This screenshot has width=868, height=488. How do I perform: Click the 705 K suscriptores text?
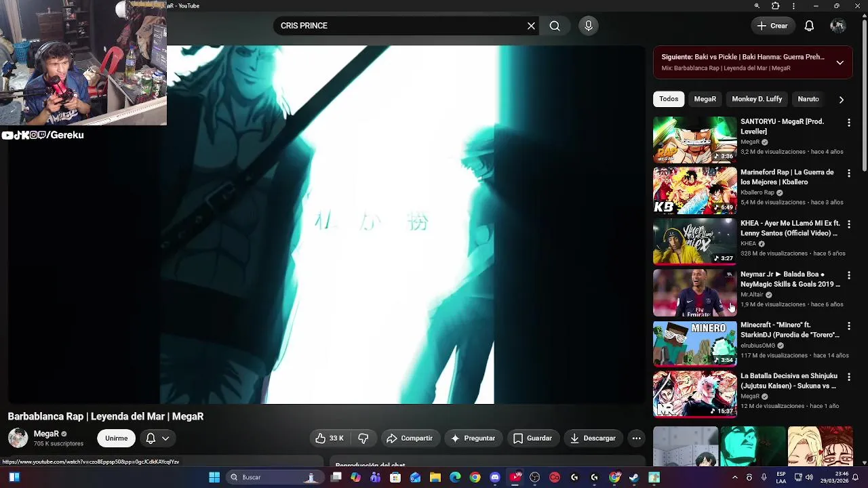coord(58,444)
